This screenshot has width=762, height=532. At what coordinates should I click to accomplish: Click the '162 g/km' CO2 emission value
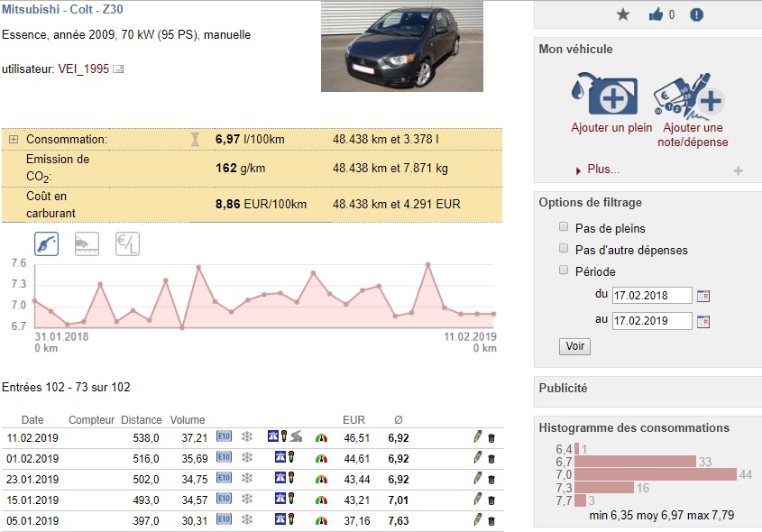pos(240,169)
